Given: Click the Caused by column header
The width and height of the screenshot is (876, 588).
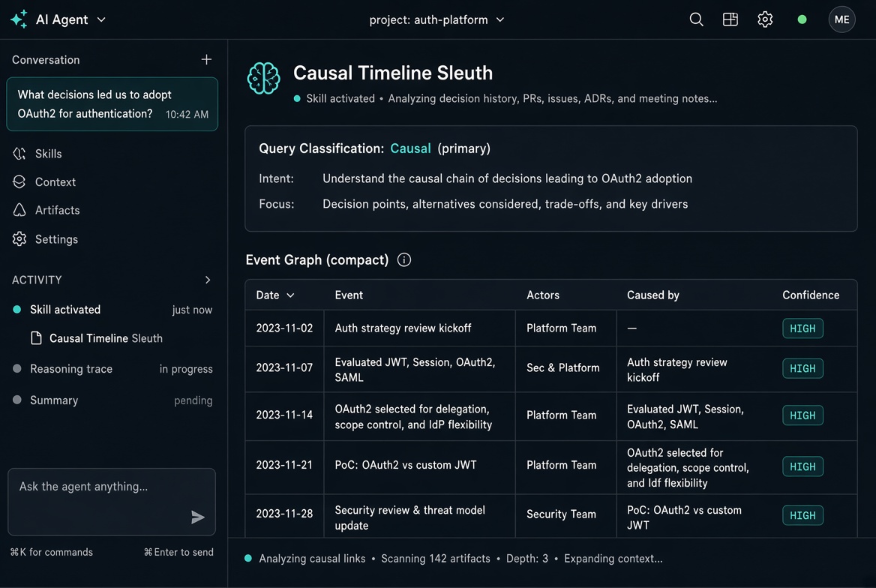Looking at the screenshot, I should pyautogui.click(x=652, y=295).
